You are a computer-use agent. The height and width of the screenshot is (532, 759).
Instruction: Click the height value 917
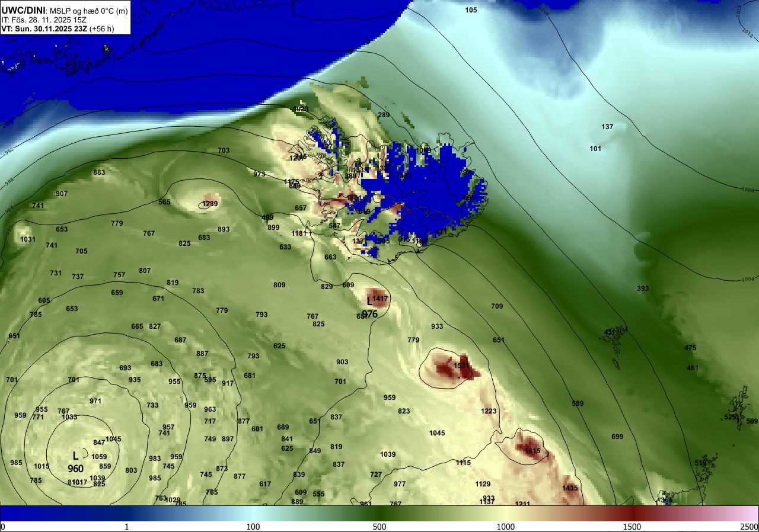tap(228, 383)
